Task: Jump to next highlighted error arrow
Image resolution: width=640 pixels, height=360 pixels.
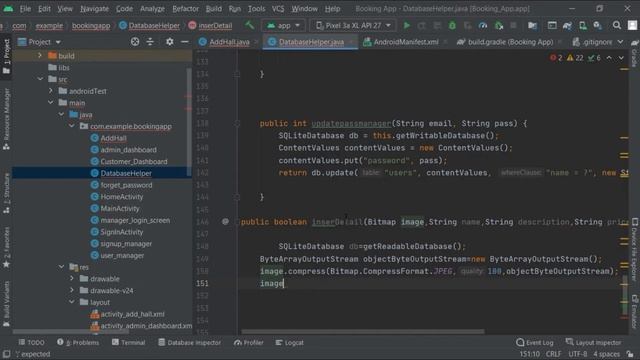Action: (621, 58)
